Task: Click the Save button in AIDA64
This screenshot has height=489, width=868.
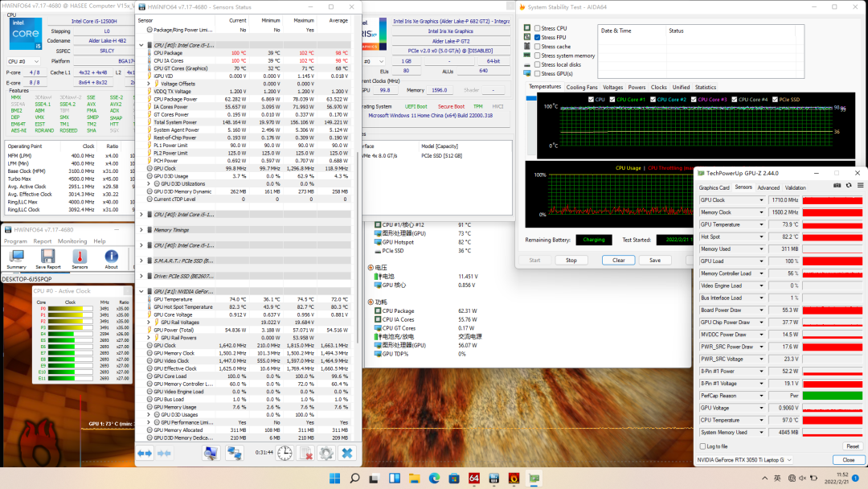Action: coord(655,261)
